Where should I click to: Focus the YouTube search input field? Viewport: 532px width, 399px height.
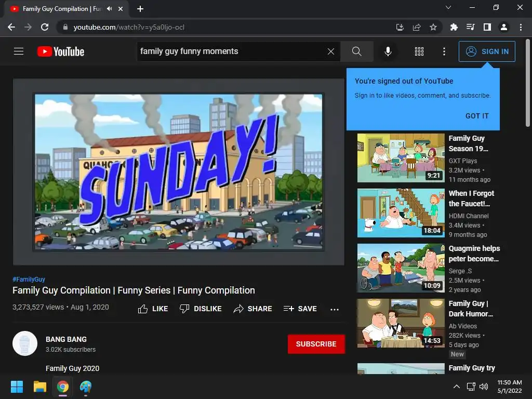tap(233, 51)
